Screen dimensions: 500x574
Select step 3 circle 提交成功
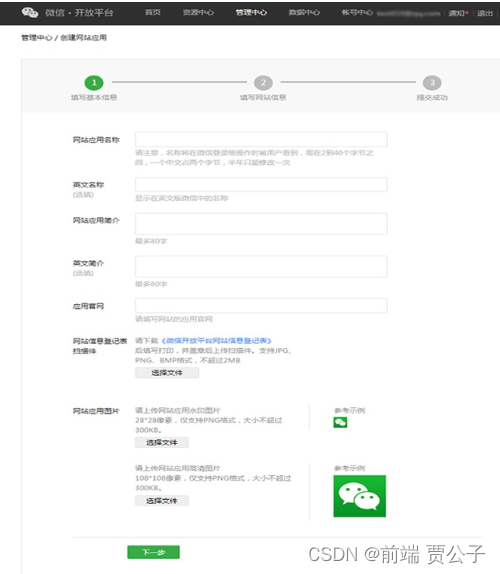pos(432,83)
